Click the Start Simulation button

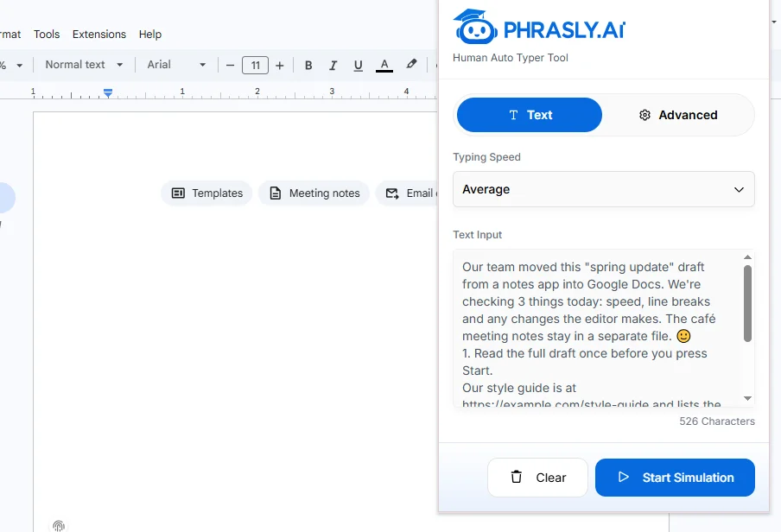click(675, 478)
